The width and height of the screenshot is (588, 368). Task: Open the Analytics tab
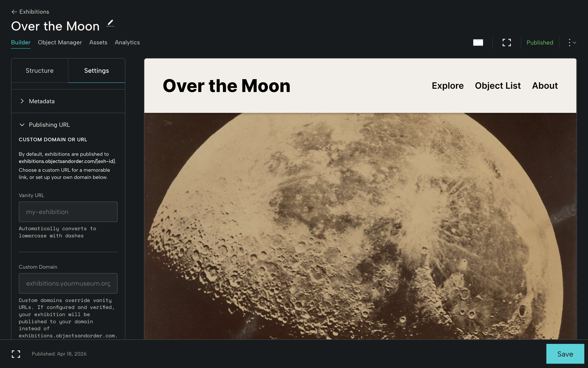click(x=127, y=42)
